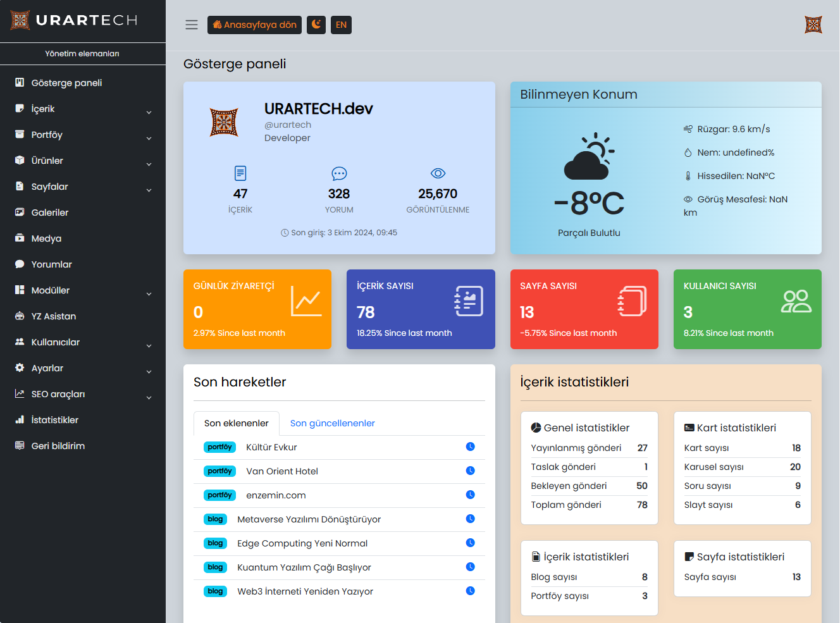Open the YZ Asistan page

pos(54,316)
